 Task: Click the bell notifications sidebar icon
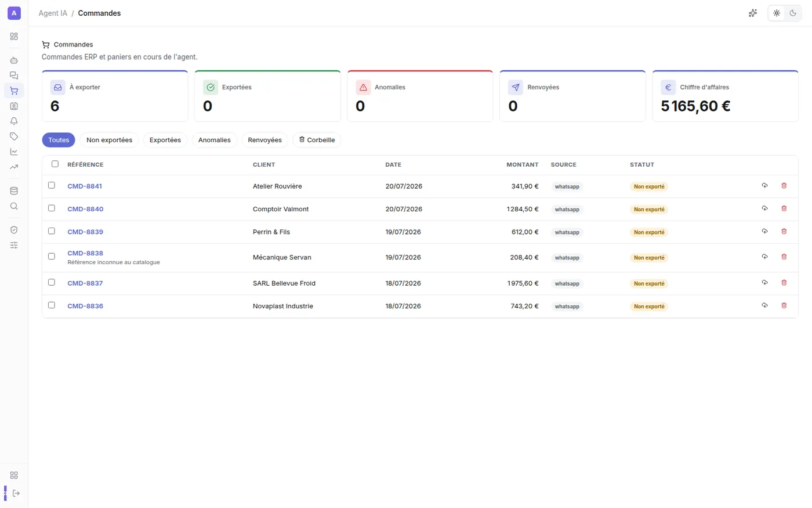point(14,121)
